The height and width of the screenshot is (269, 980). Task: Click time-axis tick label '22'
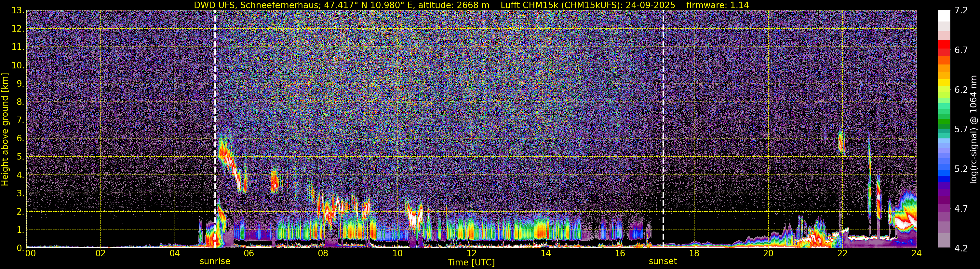click(x=842, y=254)
